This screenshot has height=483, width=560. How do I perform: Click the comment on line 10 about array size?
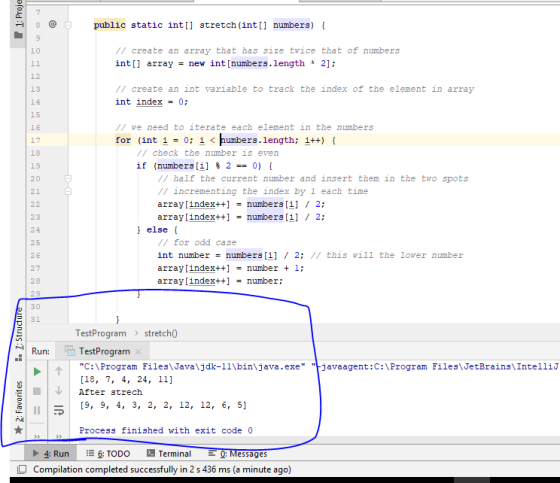pos(258,51)
